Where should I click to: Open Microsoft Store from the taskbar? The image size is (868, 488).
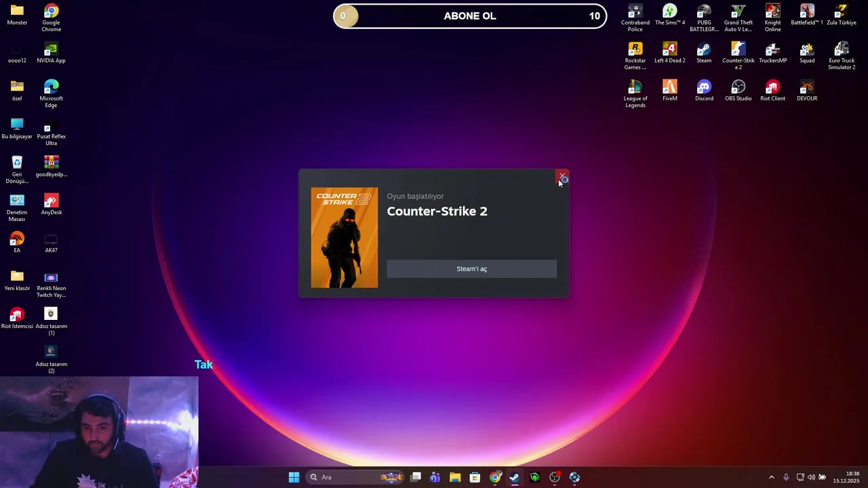coord(475,477)
